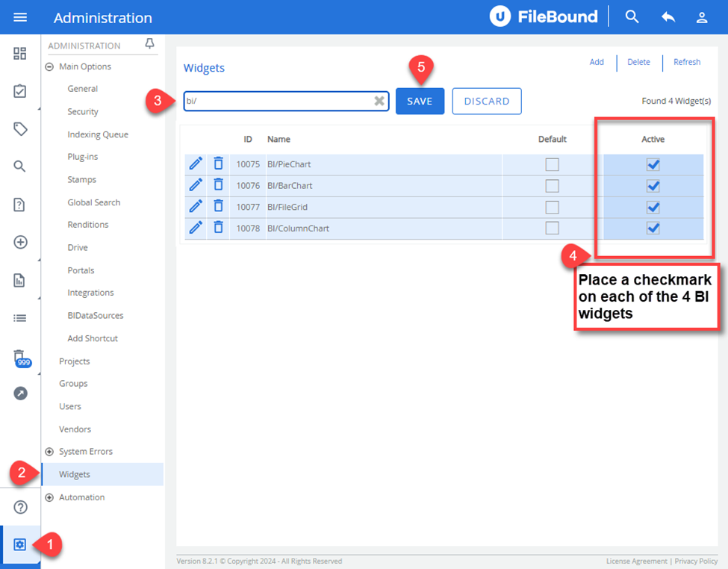The width and height of the screenshot is (728, 569).
Task: Open the Users section in sidebar
Action: coord(69,406)
